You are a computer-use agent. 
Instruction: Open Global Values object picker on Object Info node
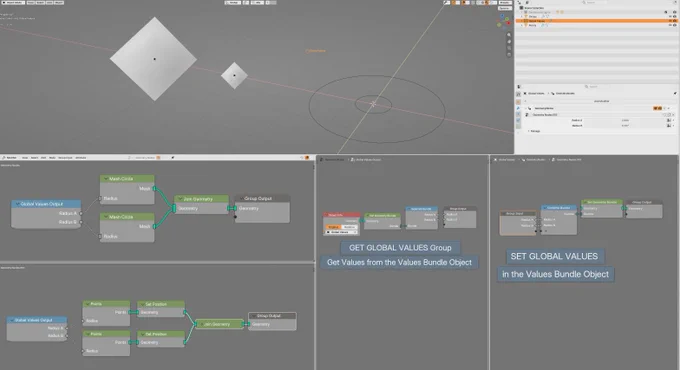[341, 232]
